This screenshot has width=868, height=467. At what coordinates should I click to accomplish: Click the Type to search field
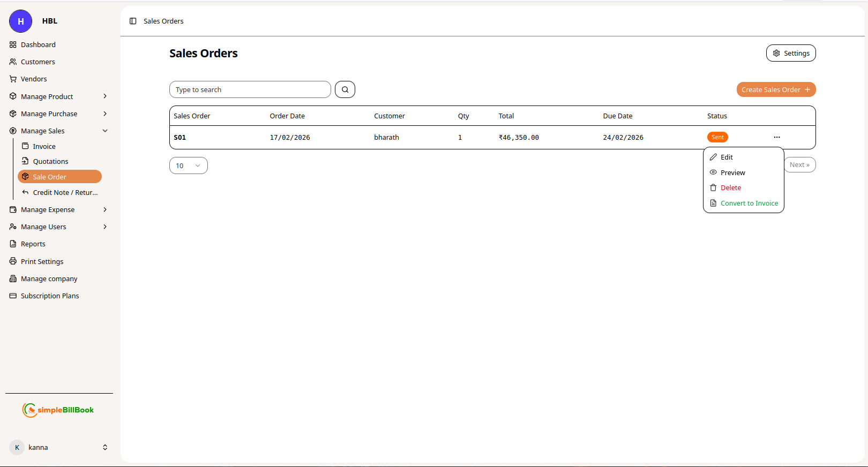(x=250, y=89)
